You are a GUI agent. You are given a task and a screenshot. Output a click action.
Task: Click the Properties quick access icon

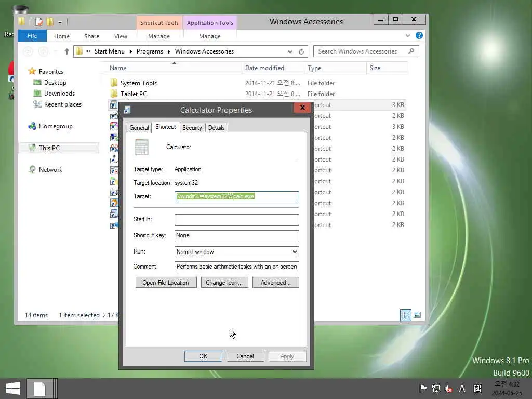coord(38,22)
